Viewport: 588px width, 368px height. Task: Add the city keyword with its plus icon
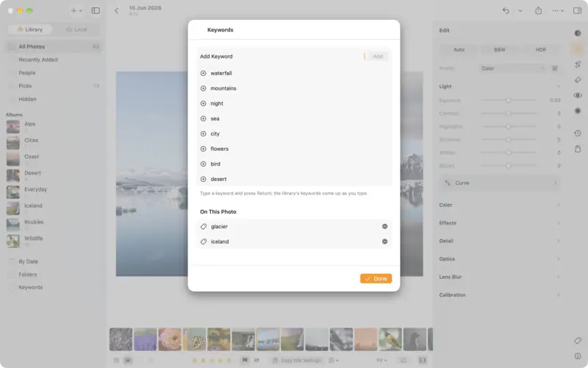point(204,134)
